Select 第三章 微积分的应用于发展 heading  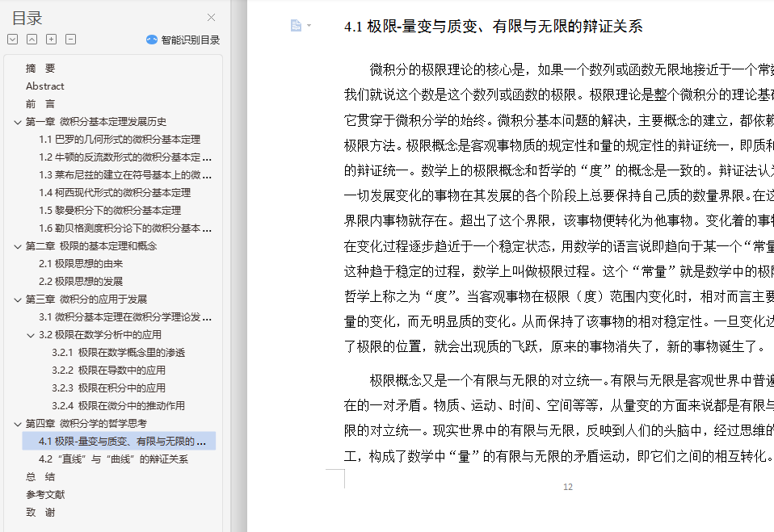[x=86, y=300]
